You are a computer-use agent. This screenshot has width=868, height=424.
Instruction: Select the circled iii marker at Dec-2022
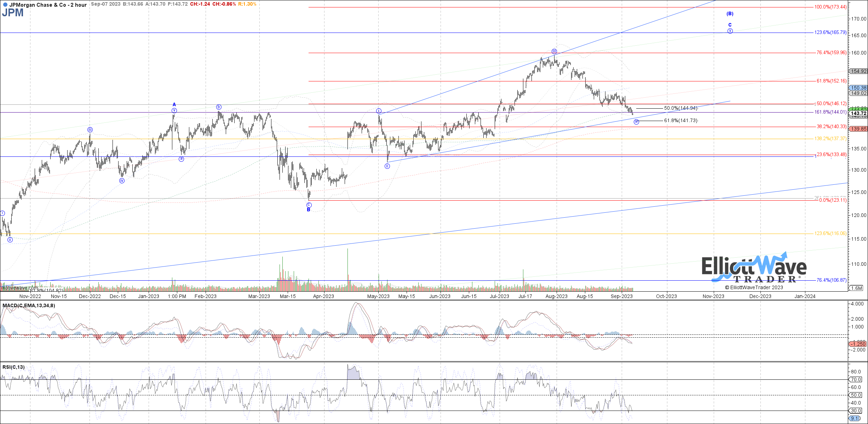tap(90, 130)
